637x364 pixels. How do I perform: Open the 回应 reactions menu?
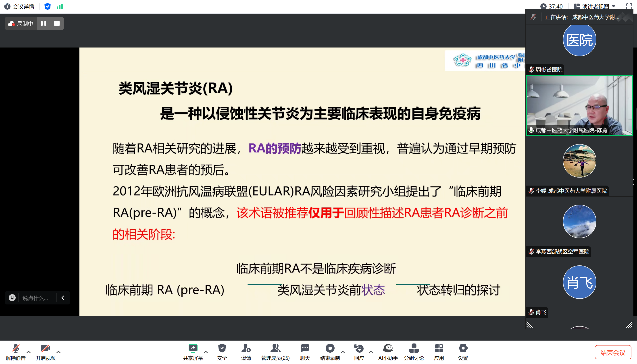(x=359, y=352)
